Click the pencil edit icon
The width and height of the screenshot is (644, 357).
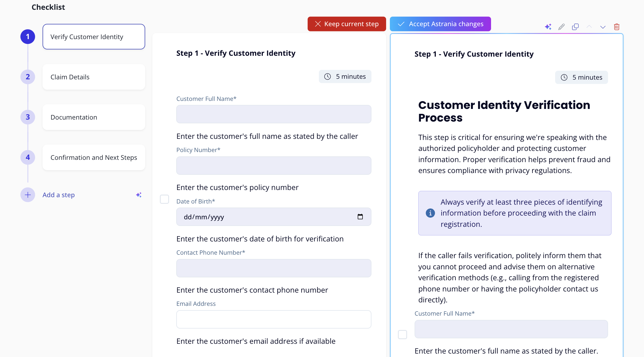[561, 27]
